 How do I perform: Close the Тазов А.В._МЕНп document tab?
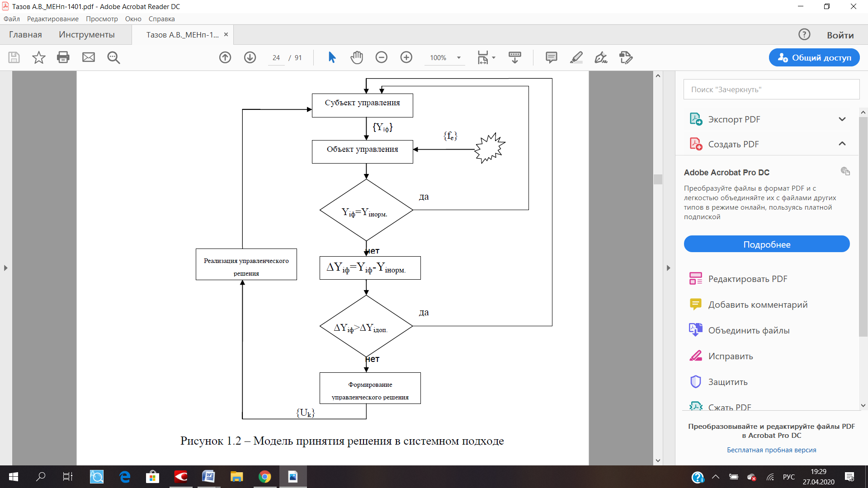point(226,35)
